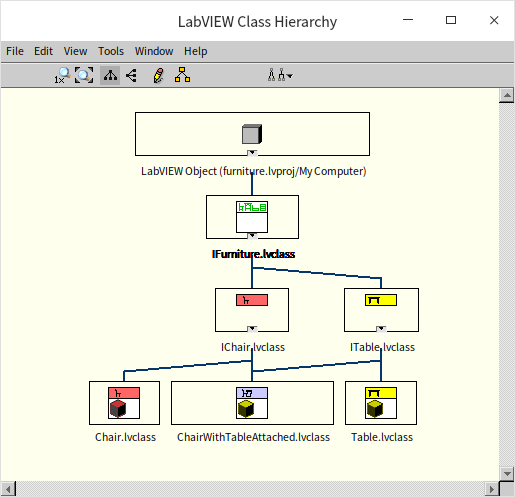Click the IFurniture.lvclass label
This screenshot has height=497, width=515.
253,254
